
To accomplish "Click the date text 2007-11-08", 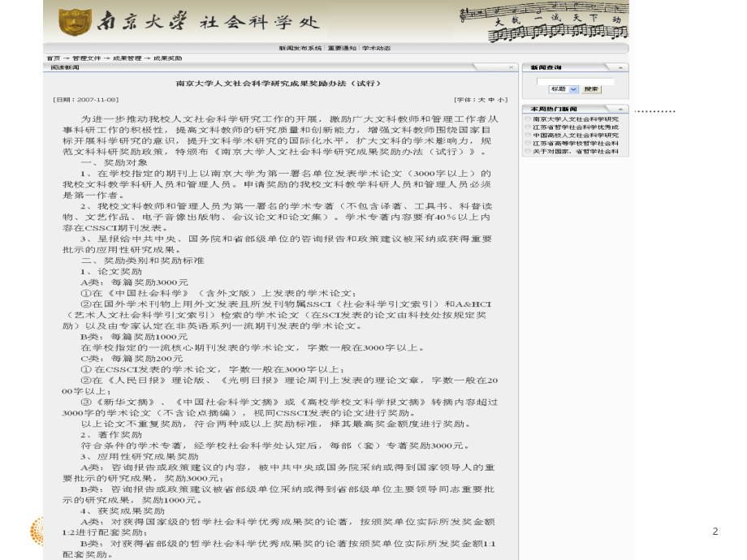I will coord(97,100).
